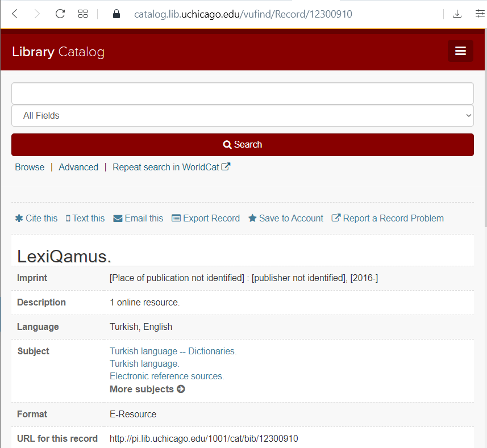Open the Advanced search link
Viewport: 487px width, 448px height.
(x=78, y=168)
